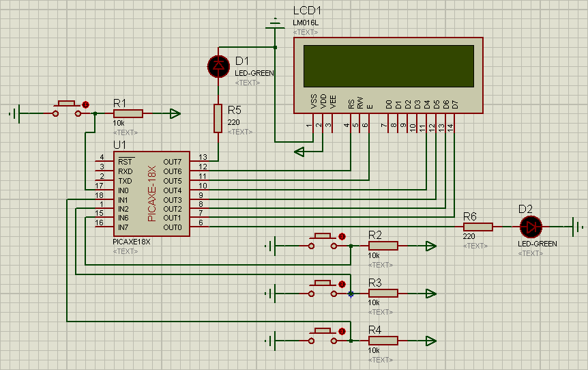Toggle the red latch dot on R2 pushbutton
The height and width of the screenshot is (370, 588).
click(x=342, y=236)
